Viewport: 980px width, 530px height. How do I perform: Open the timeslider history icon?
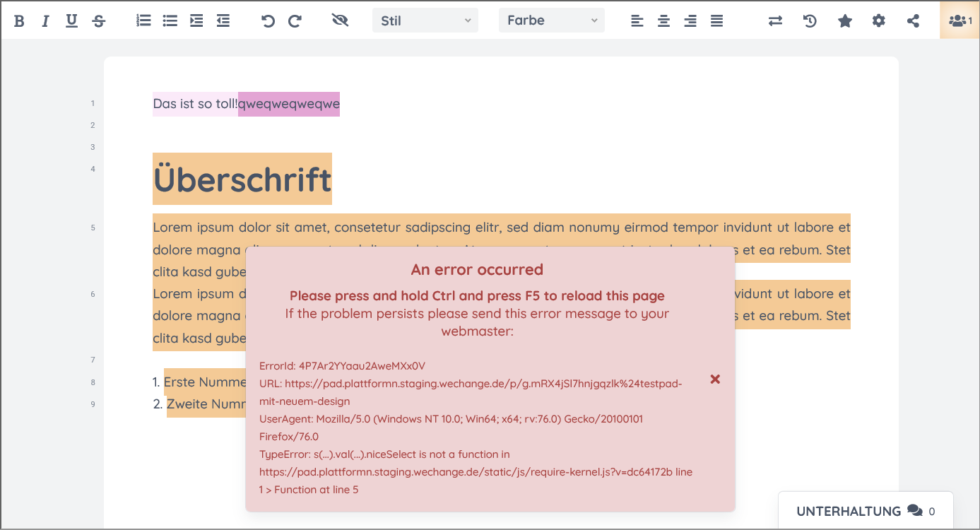810,21
